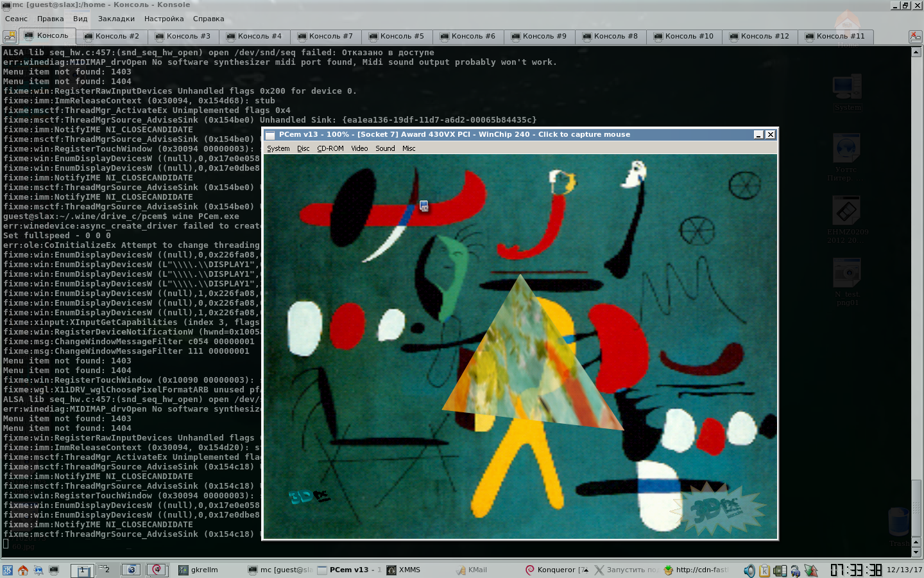The image size is (924, 578).
Task: Open the terminal launcher icon in the taskbar
Action: (x=54, y=570)
